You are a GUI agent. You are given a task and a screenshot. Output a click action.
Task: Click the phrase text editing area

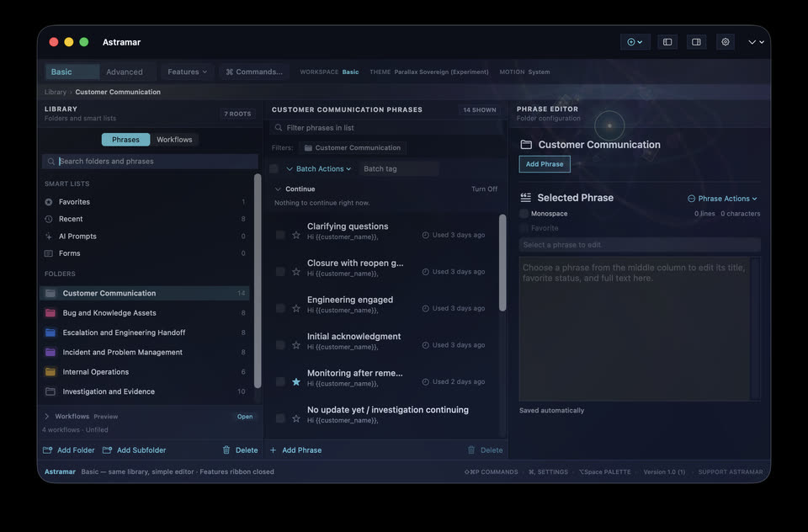pos(635,329)
